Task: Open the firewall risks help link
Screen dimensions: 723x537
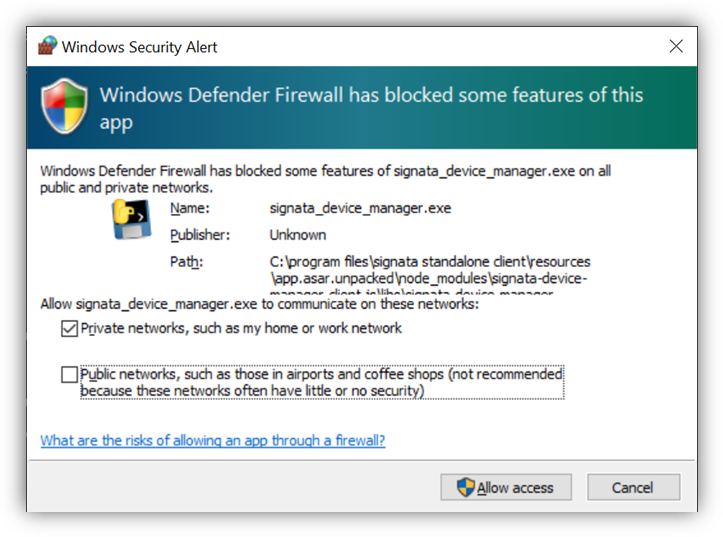Action: [x=212, y=440]
